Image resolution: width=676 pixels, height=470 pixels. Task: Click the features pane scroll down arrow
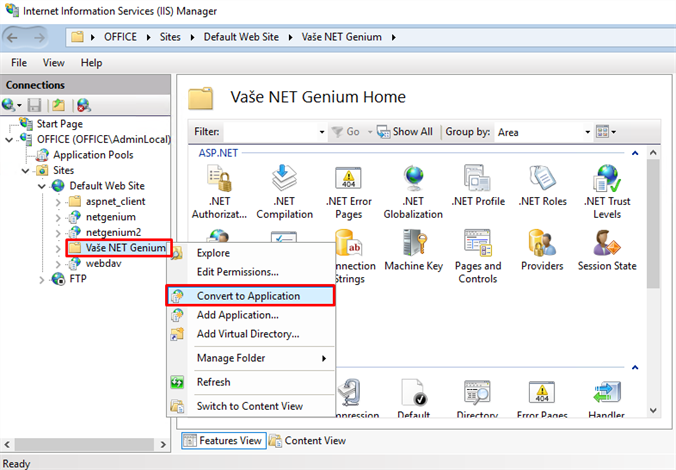654,410
